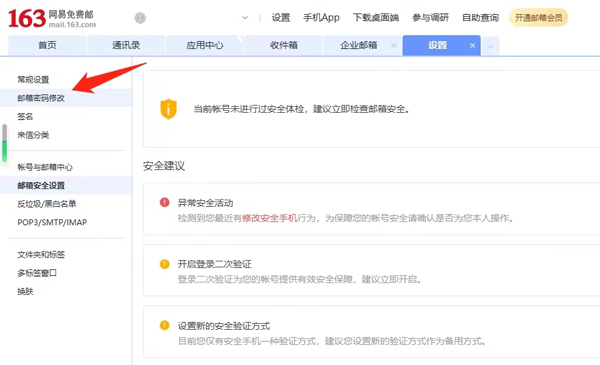Open the tab list dropdown after 设置 tab

(490, 46)
